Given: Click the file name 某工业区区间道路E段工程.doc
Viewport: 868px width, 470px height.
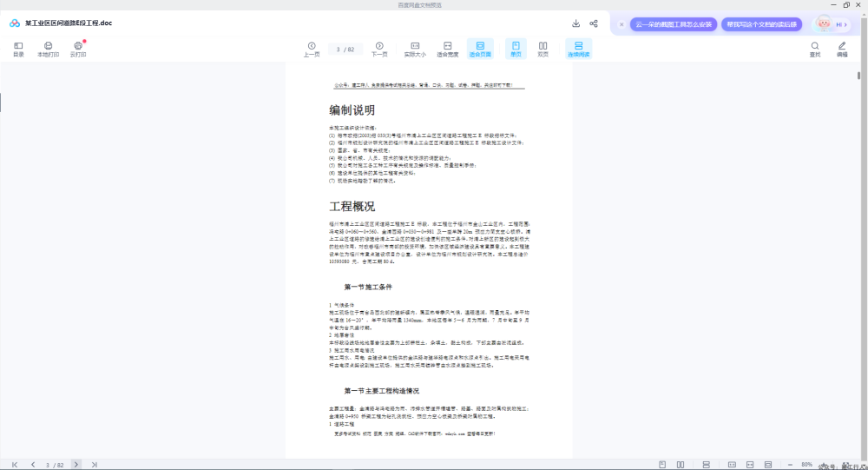Looking at the screenshot, I should click(69, 23).
